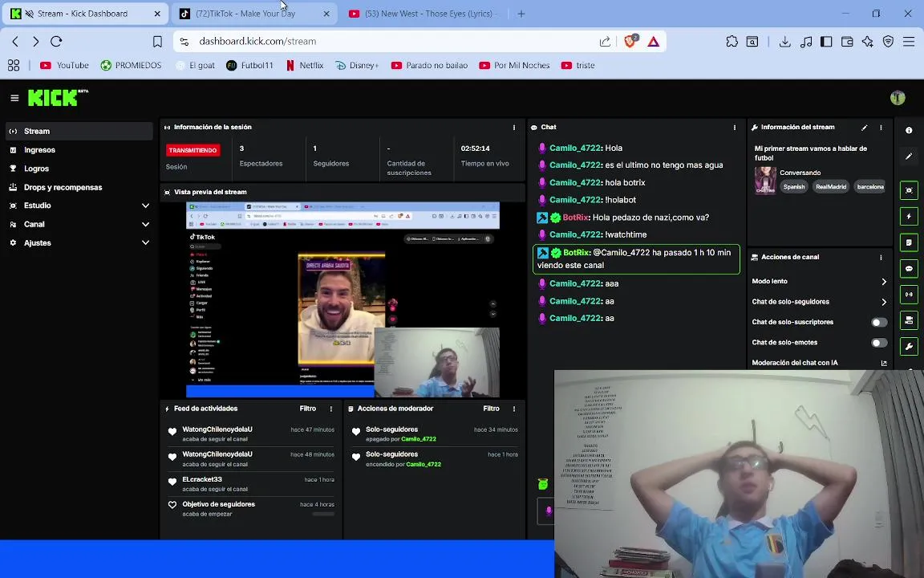Open the YouTube bookmark
The width and height of the screenshot is (924, 578).
tap(63, 66)
